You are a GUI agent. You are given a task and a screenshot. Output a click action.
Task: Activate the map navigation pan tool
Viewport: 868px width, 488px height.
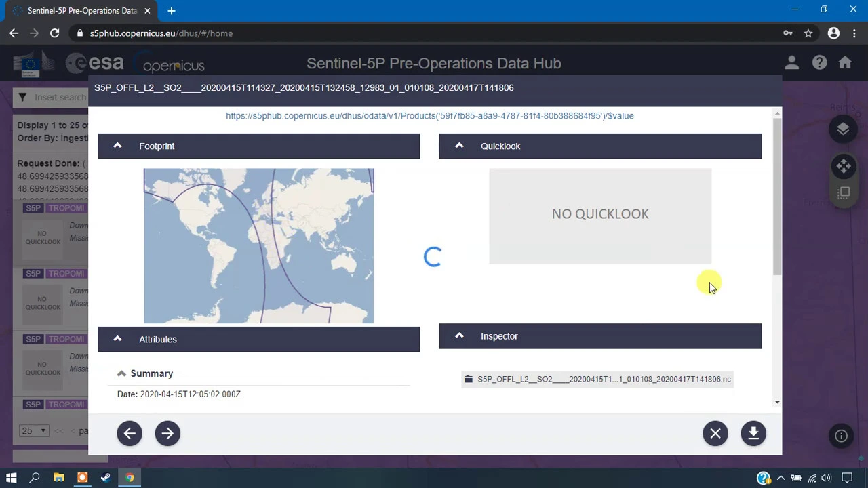coord(843,166)
